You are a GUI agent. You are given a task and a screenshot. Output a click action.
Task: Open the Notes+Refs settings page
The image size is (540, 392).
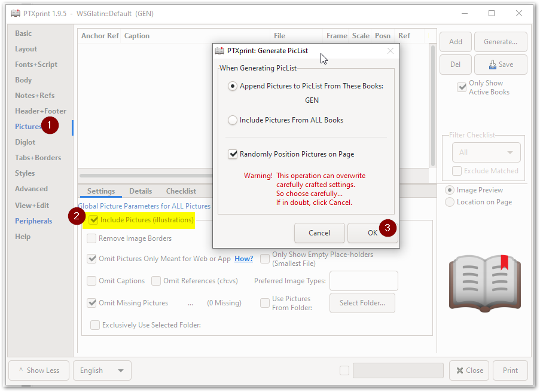coord(35,95)
